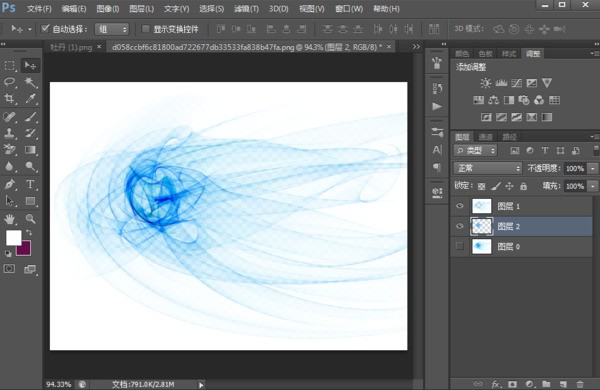Create a new layer

[x=563, y=384]
